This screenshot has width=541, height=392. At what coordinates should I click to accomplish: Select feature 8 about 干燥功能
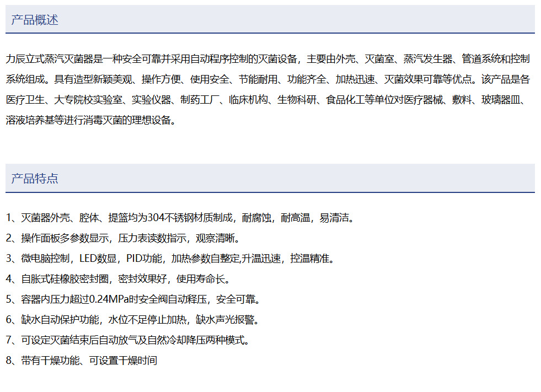pyautogui.click(x=82, y=360)
